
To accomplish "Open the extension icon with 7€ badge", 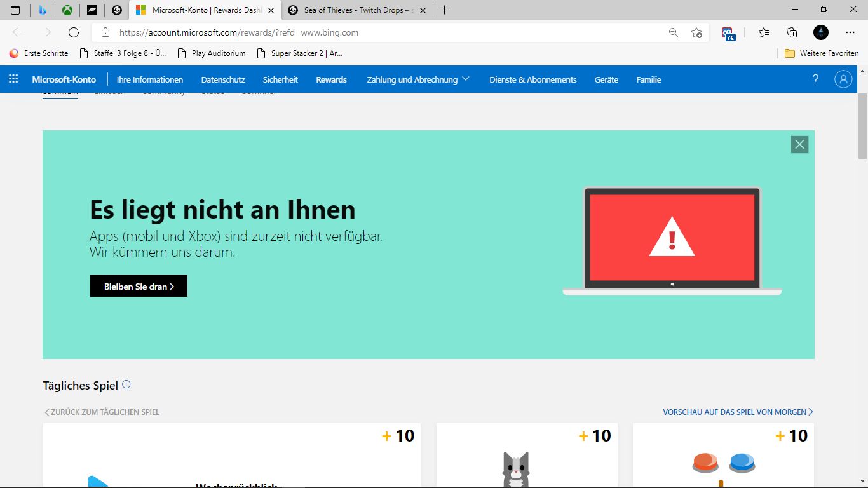I will (728, 33).
